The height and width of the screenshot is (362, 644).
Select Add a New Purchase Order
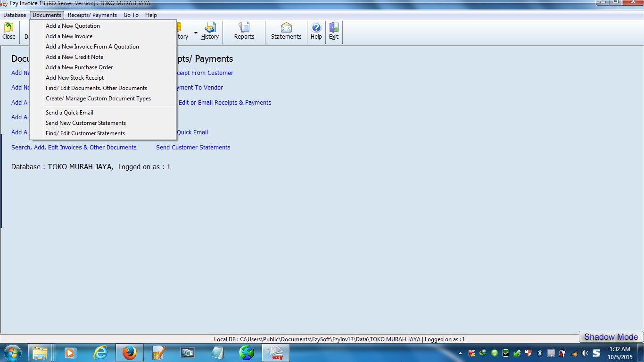tap(103, 67)
